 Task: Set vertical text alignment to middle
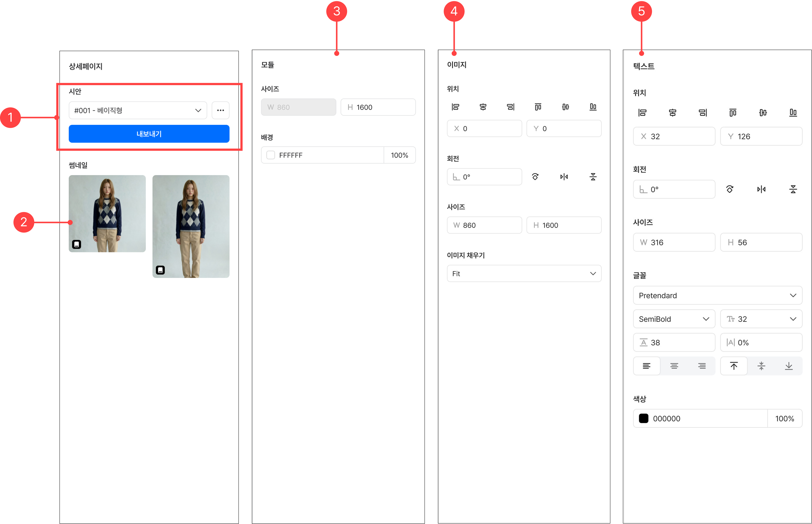761,366
